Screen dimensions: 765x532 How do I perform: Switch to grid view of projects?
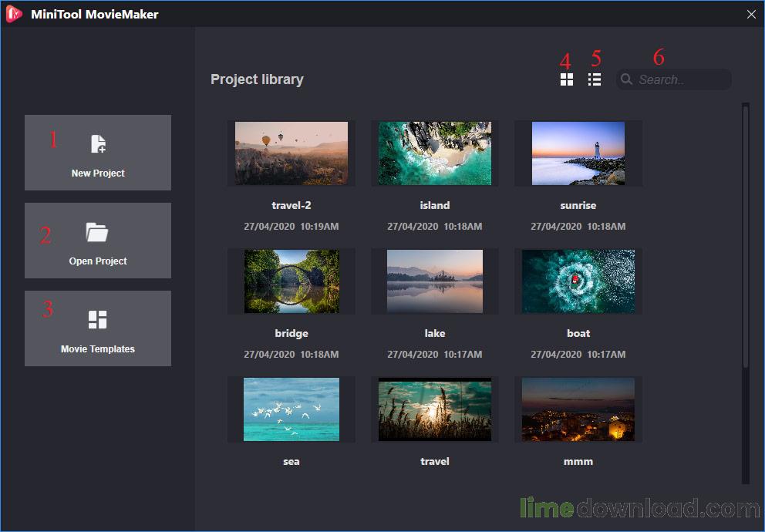click(567, 79)
